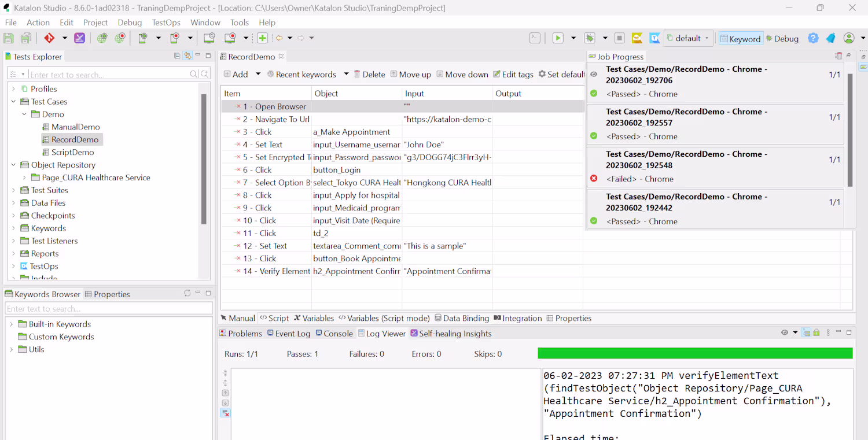This screenshot has height=440, width=868.
Task: Launch Spy Mobile icon
Action: (143, 38)
